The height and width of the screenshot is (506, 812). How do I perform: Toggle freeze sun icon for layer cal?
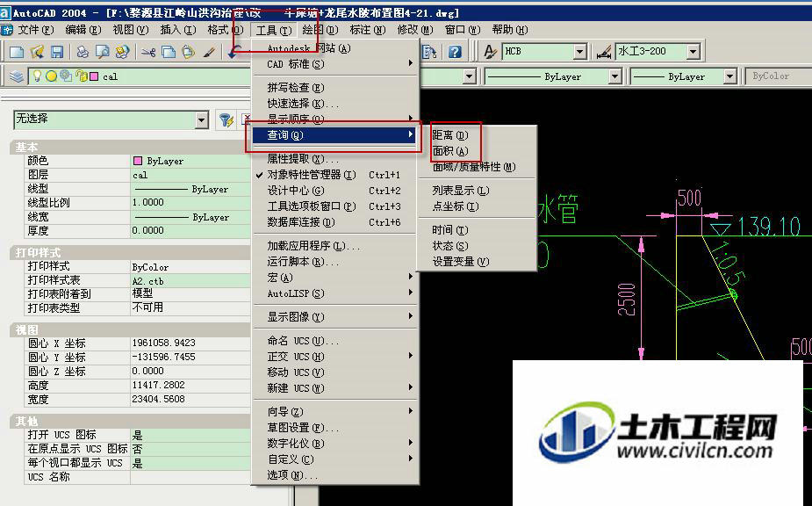[51, 76]
